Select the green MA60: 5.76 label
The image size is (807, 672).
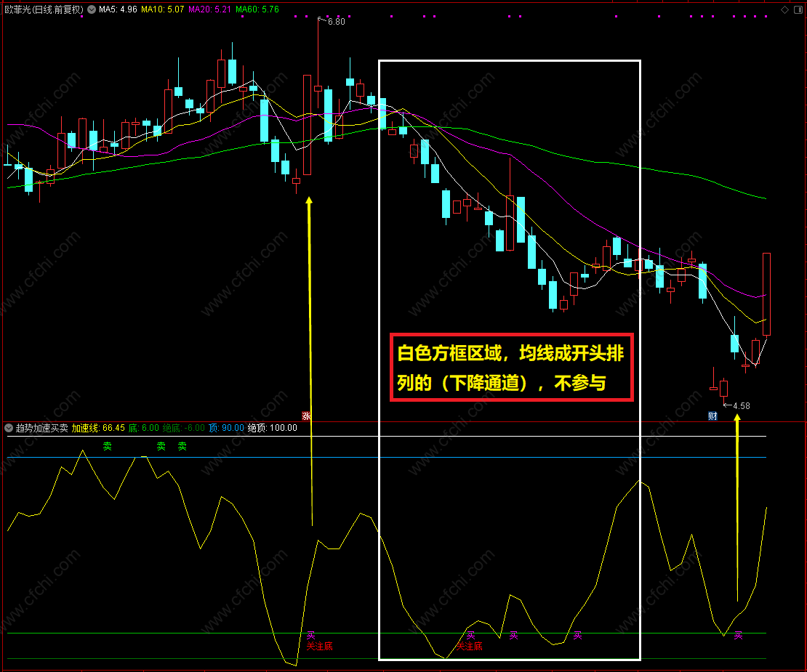point(257,9)
